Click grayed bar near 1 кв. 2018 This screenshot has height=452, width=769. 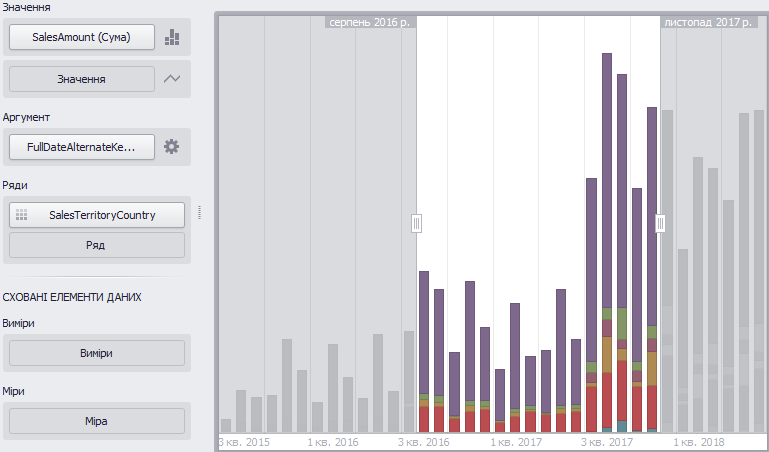coord(698,295)
